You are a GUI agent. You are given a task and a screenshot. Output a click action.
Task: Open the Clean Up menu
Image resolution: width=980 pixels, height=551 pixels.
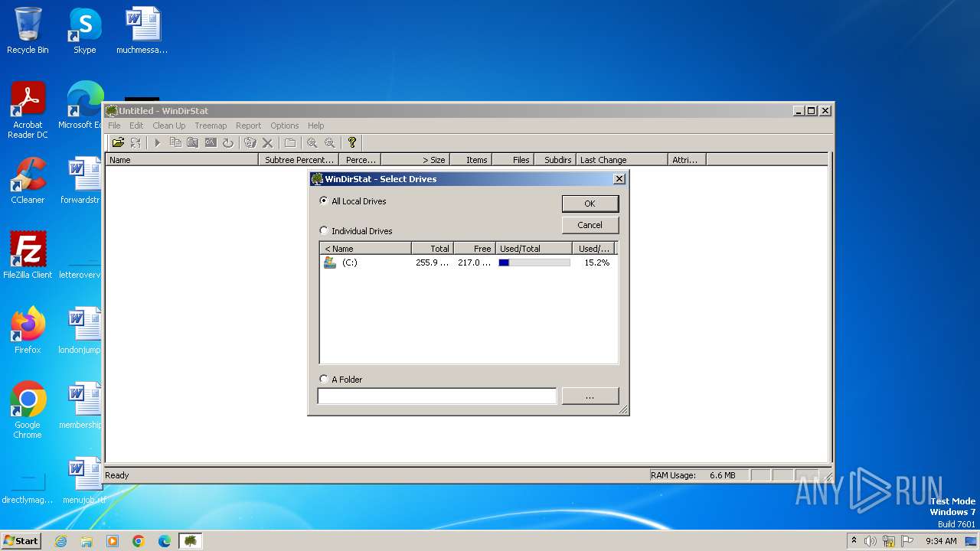(x=168, y=126)
